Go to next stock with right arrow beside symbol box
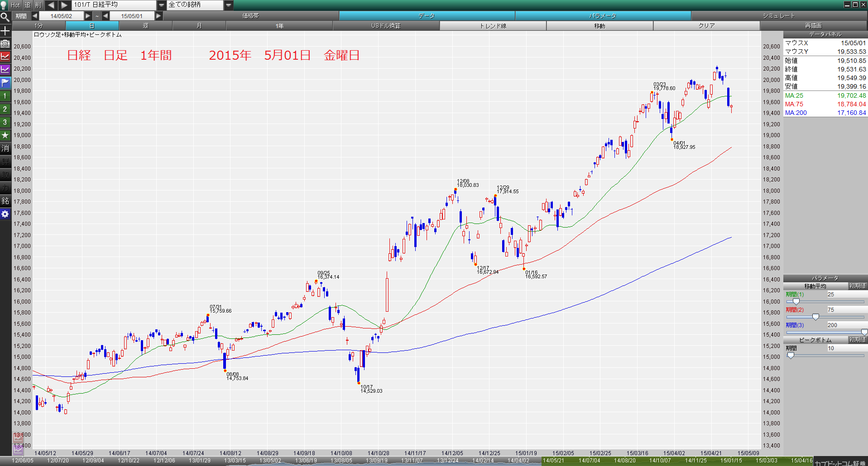Image resolution: width=868 pixels, height=466 pixels. (x=65, y=5)
